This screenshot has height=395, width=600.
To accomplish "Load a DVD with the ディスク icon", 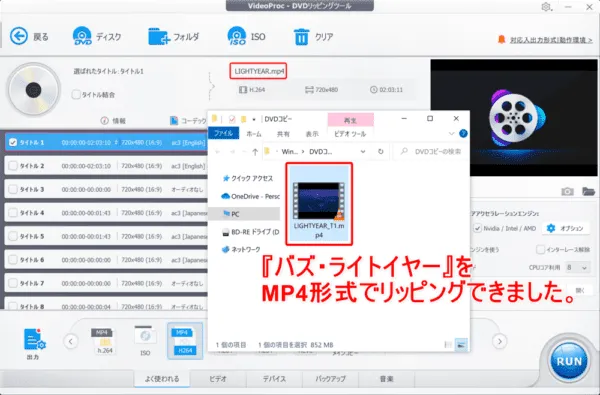I will click(82, 36).
